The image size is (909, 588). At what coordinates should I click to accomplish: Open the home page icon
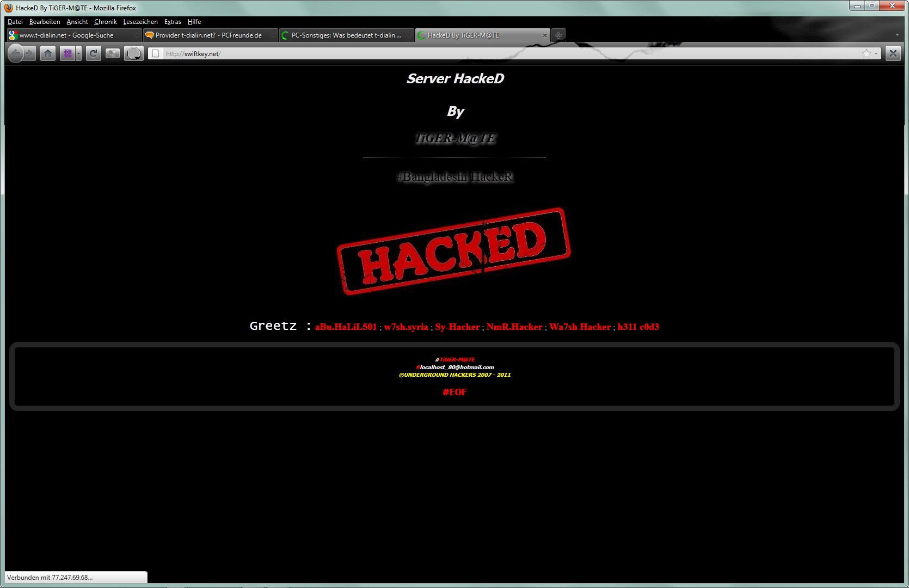click(48, 53)
